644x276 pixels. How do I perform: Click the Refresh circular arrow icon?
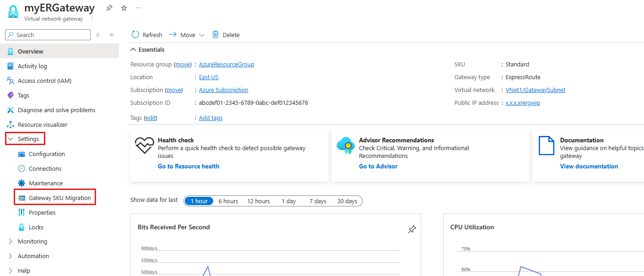click(x=135, y=35)
